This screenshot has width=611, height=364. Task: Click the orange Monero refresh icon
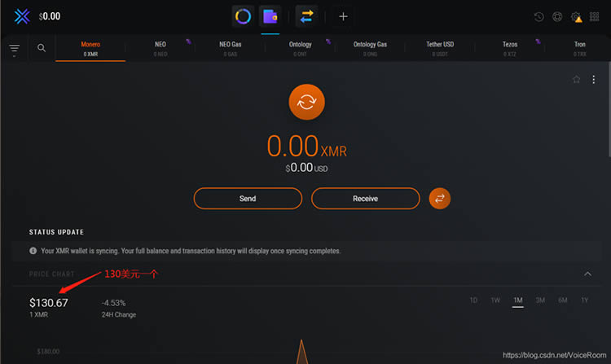point(306,102)
